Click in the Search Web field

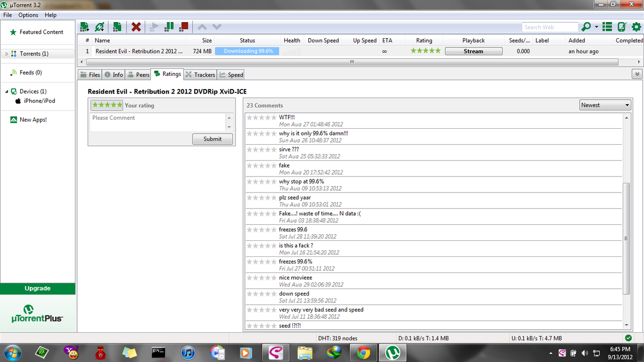(x=549, y=27)
